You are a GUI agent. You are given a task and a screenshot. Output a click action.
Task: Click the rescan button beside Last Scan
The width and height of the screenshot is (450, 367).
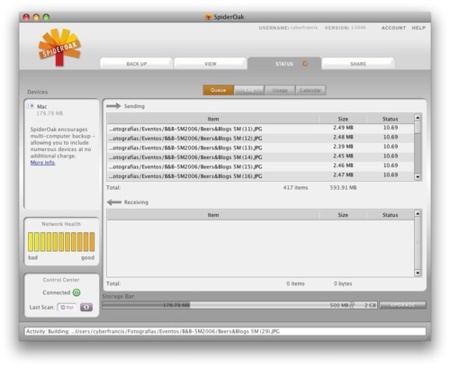(x=86, y=307)
